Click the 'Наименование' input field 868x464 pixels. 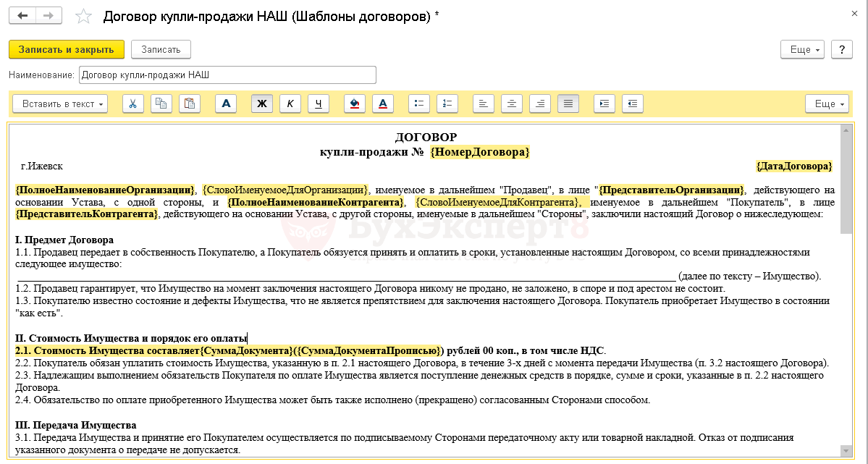(227, 75)
